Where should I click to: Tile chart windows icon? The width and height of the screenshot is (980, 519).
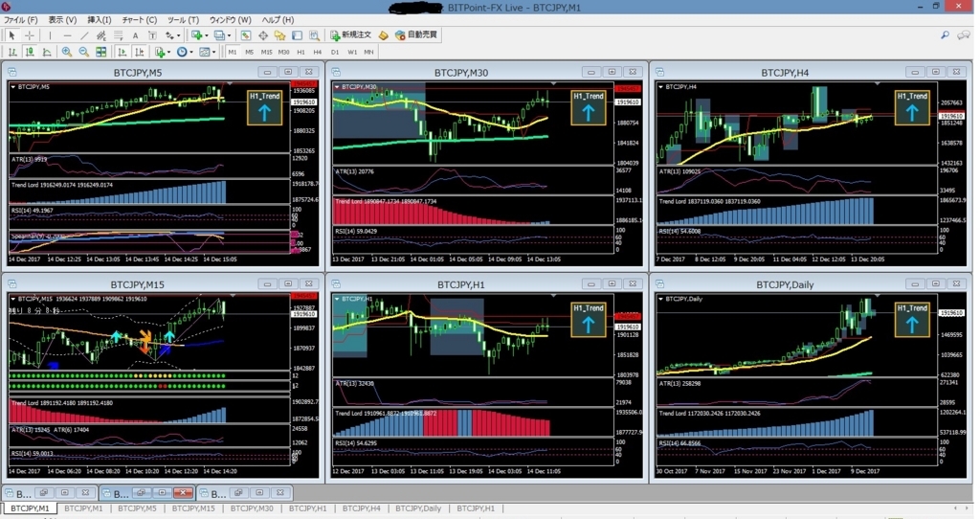point(100,52)
